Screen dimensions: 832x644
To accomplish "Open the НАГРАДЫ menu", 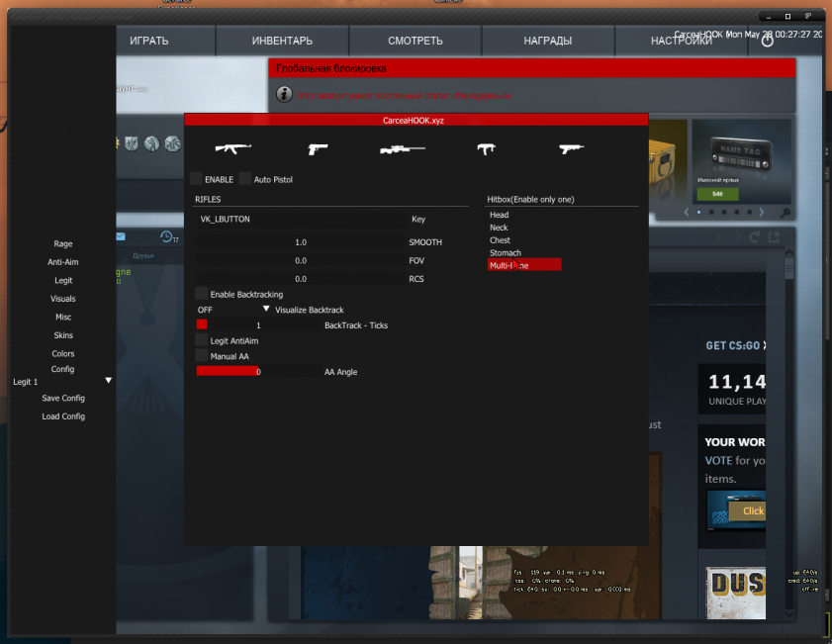I will (x=548, y=41).
